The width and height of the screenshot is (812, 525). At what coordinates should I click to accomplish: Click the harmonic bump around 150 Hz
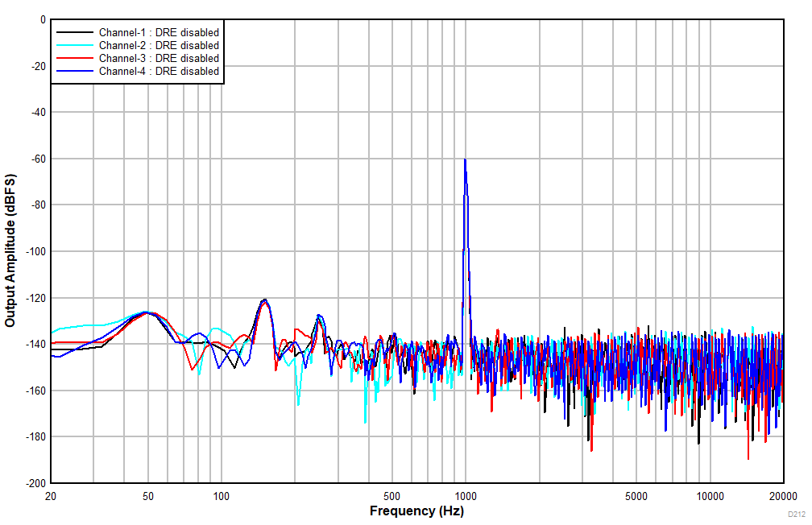coord(266,300)
